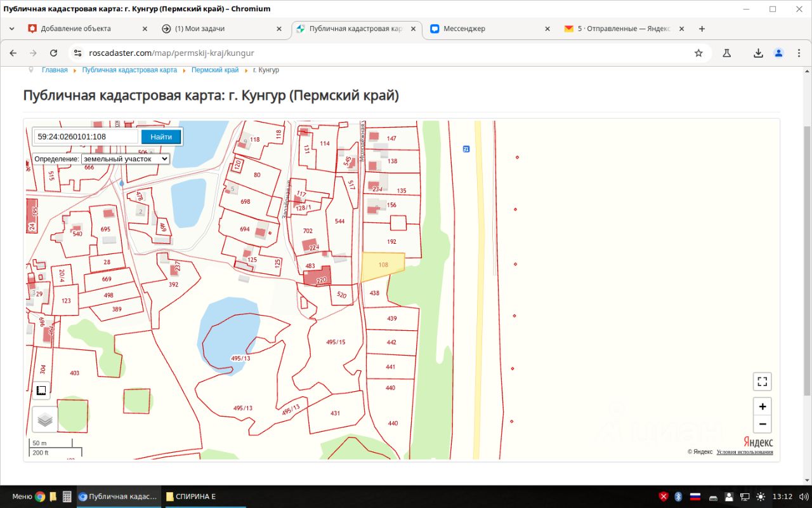Screen dimensions: 812x508
Task: Select highlighted yellow parcel 108
Action: click(382, 266)
